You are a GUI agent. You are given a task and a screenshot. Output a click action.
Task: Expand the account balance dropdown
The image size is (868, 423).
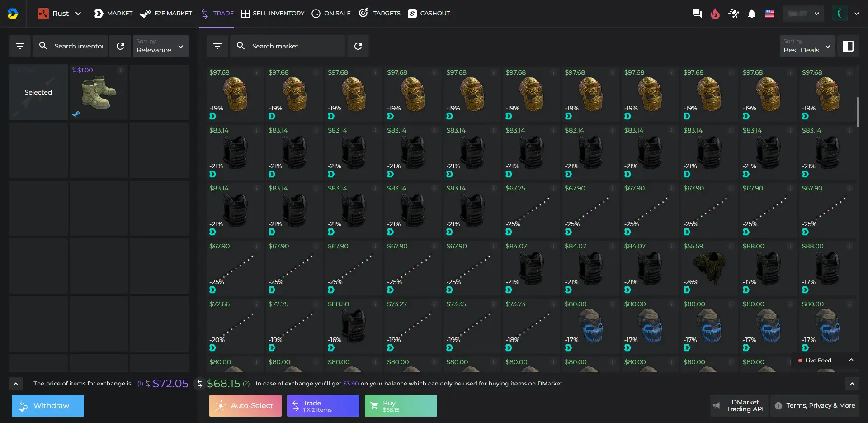pyautogui.click(x=803, y=14)
